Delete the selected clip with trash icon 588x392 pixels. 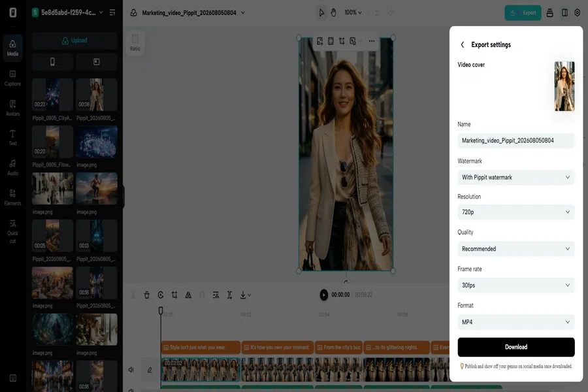146,295
